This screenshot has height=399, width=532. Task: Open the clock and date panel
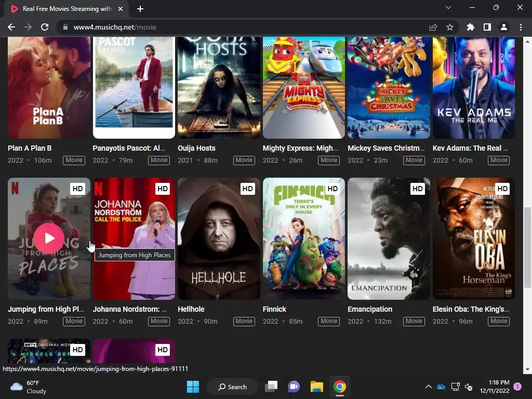pyautogui.click(x=495, y=387)
